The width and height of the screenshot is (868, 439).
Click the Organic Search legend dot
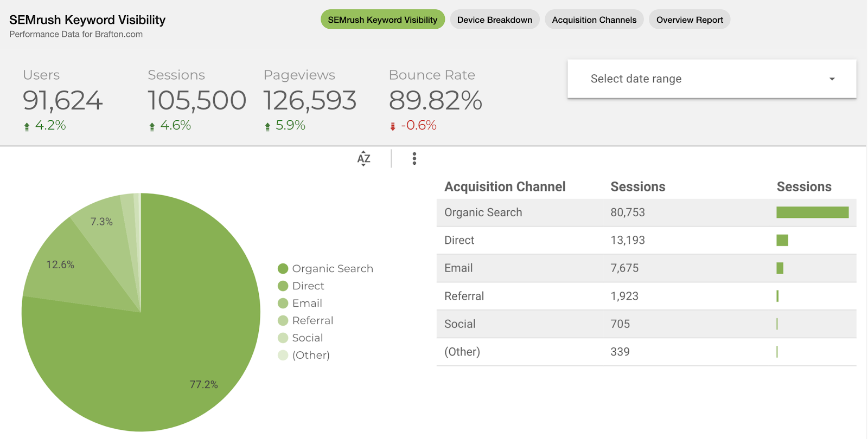(x=283, y=269)
